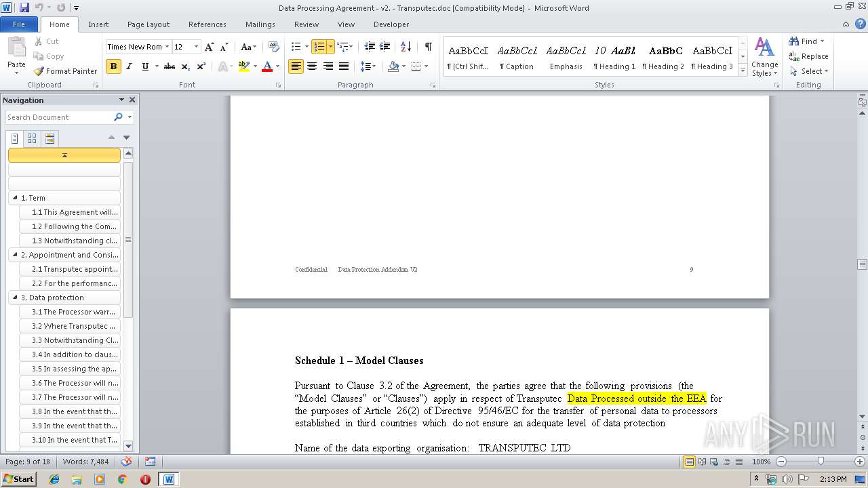Open the Change Case dropdown
Screen dimensions: 868x488
[248, 47]
